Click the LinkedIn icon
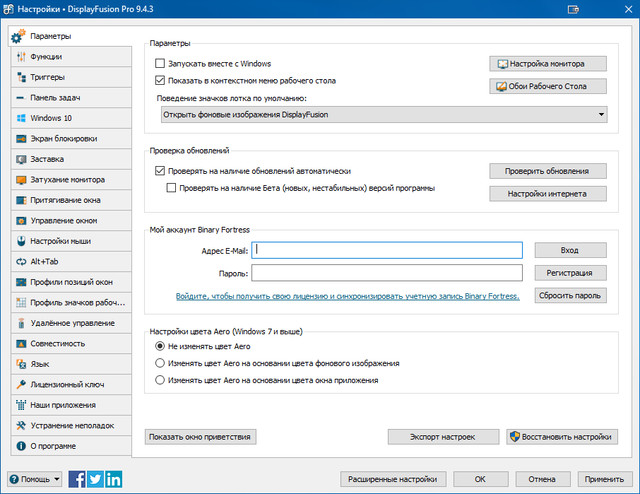This screenshot has width=640, height=494. (113, 479)
